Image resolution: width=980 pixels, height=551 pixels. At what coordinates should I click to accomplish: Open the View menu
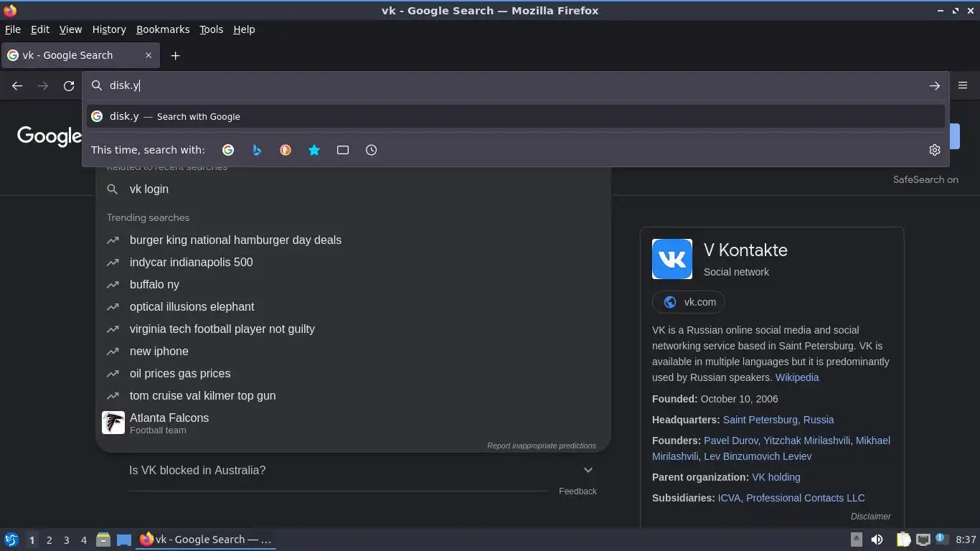(x=70, y=29)
